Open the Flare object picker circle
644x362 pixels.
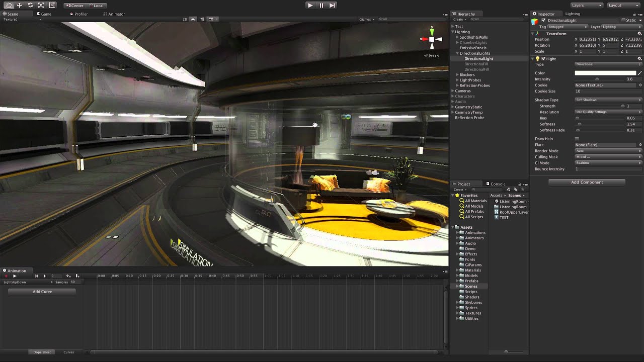(x=640, y=145)
